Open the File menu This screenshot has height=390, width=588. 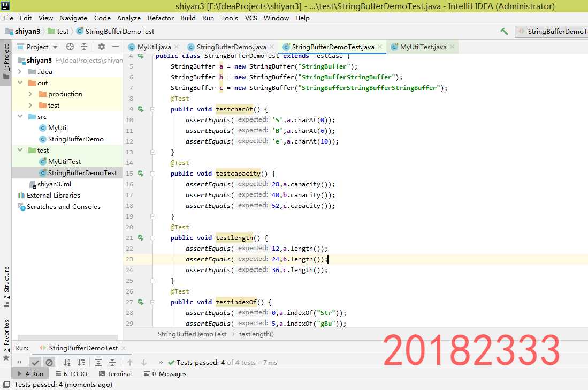tap(8, 18)
